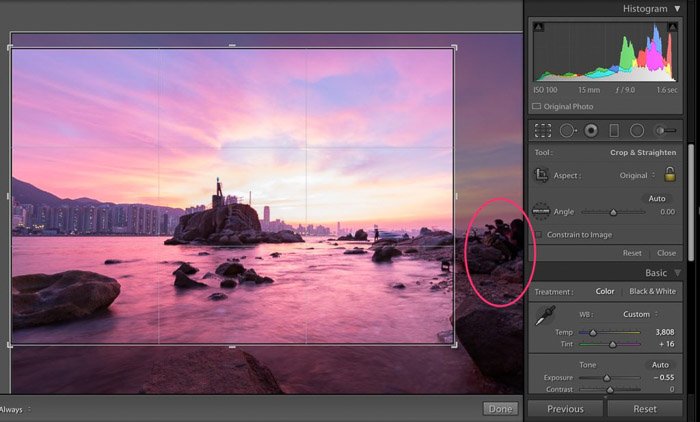Select the Spot Removal tool
The width and height of the screenshot is (700, 422).
[567, 130]
